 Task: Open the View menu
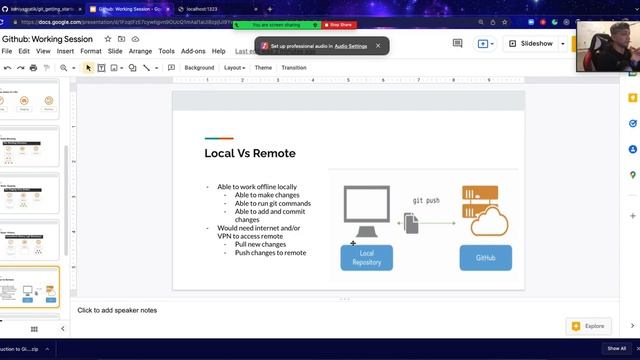tap(43, 51)
